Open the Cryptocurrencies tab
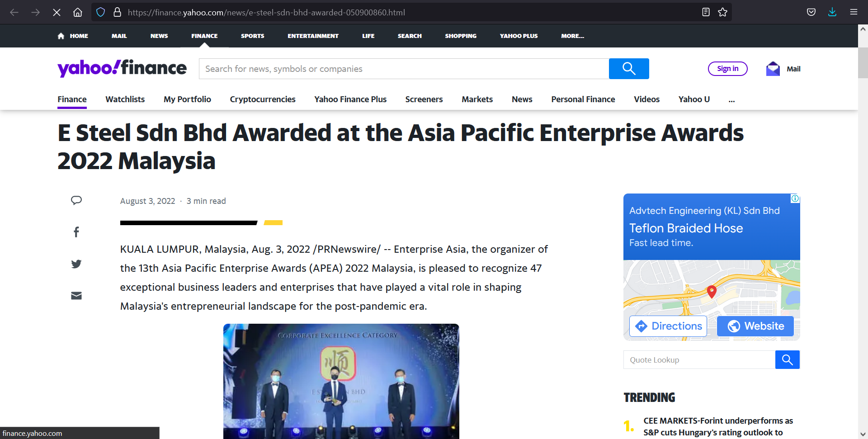Screen dimensions: 868x439 [x=263, y=99]
